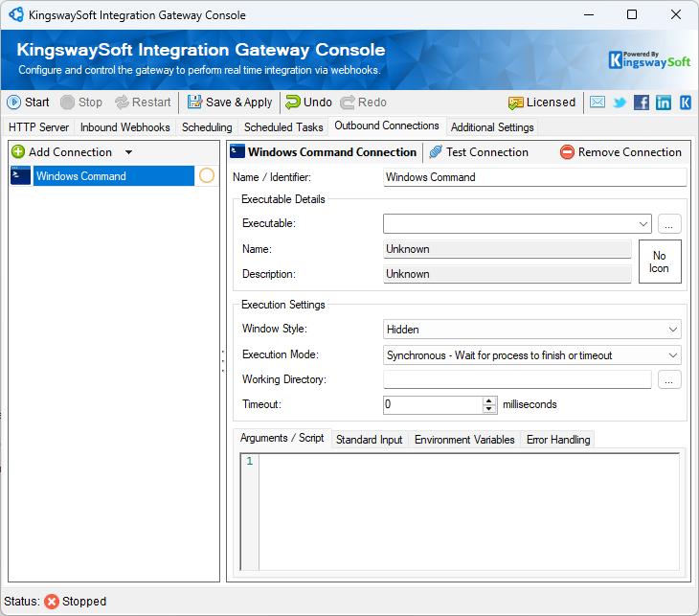
Task: Minimize the Gateway Console window
Action: (589, 14)
